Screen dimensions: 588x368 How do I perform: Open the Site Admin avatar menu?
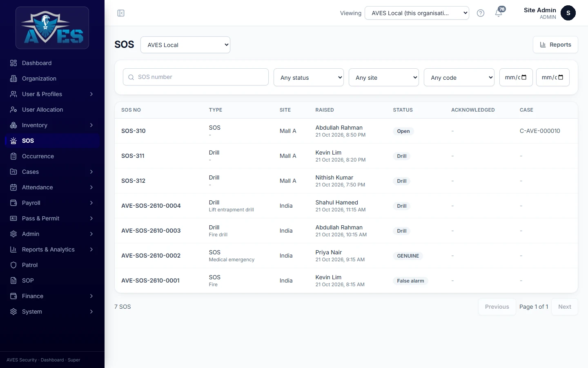(x=568, y=13)
